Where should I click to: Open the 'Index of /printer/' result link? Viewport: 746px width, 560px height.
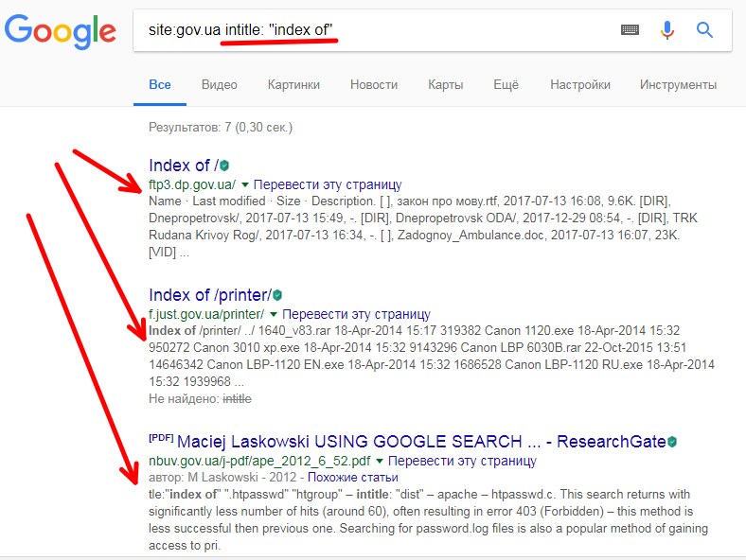pos(209,295)
